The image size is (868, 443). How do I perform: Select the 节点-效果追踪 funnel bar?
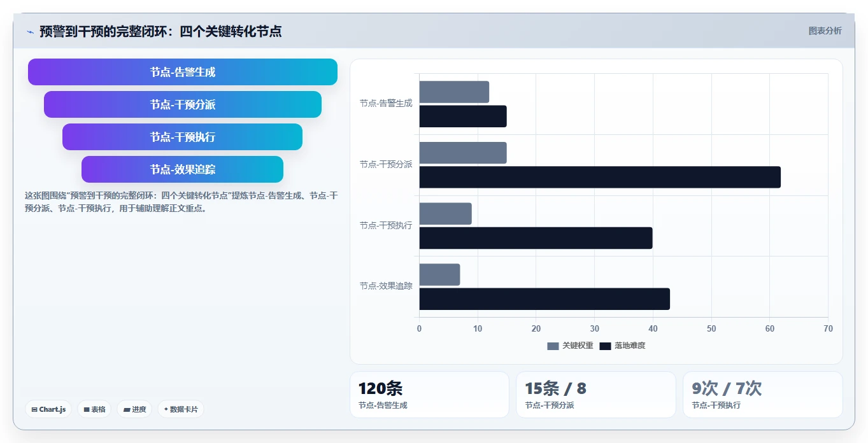[x=182, y=169]
